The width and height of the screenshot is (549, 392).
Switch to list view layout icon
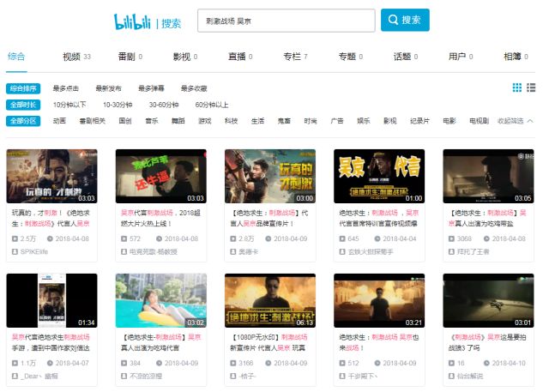click(x=531, y=87)
